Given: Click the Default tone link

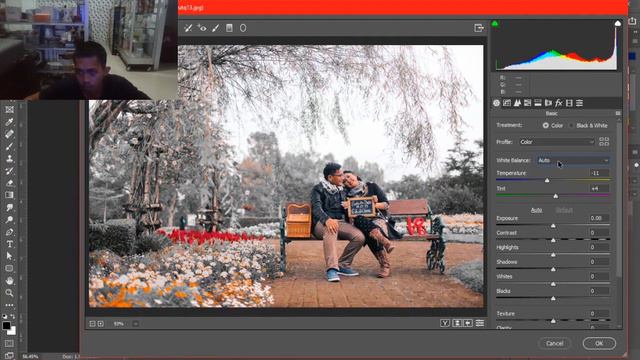Looking at the screenshot, I should pos(564,210).
